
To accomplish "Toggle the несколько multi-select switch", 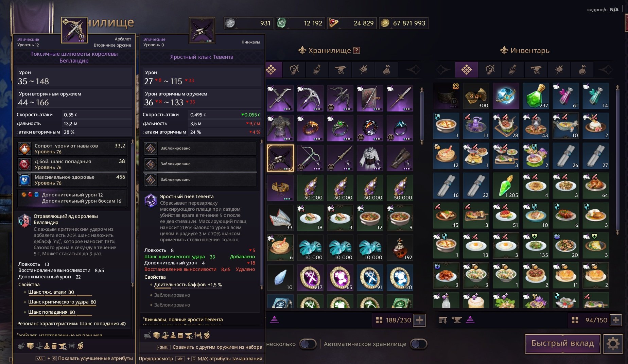I will 308,344.
